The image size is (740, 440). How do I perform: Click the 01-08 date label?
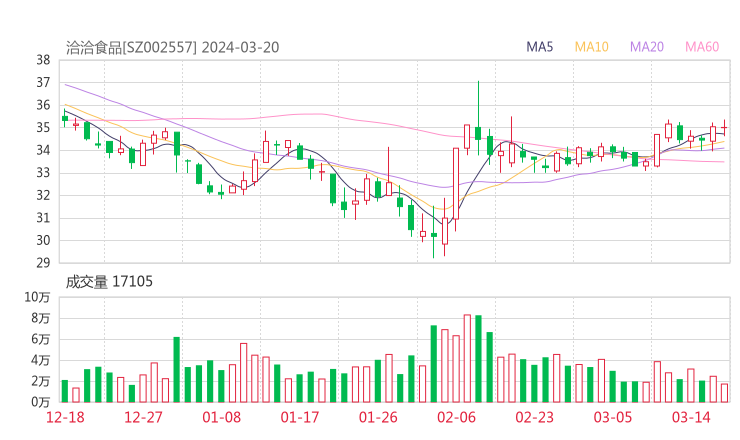222,417
